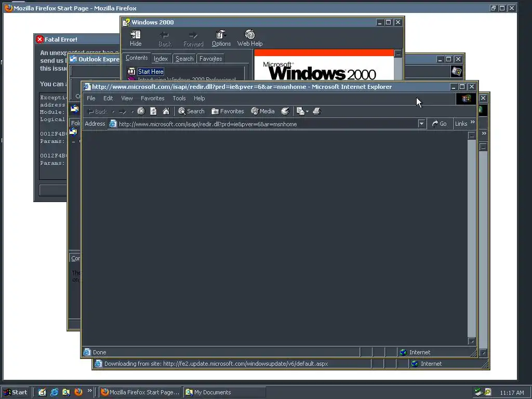Select 'Start Here' in Help contents tree
532x399 pixels.
coord(151,72)
